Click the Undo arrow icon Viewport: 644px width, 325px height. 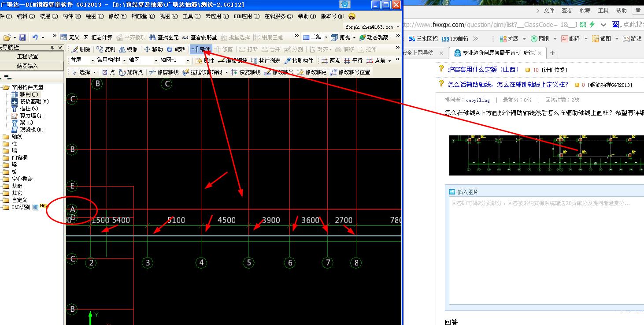pyautogui.click(x=35, y=37)
